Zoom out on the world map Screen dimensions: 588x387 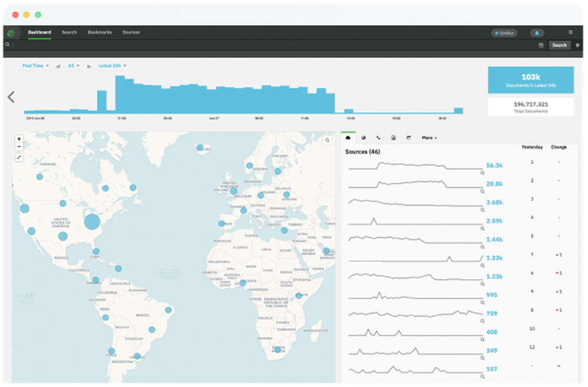19,147
